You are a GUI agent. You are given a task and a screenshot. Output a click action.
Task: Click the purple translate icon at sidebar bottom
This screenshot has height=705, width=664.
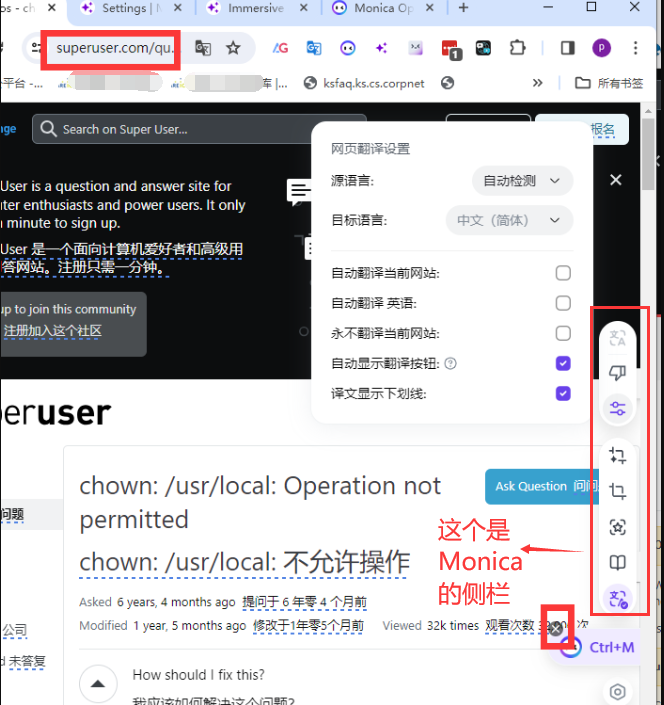tap(617, 599)
